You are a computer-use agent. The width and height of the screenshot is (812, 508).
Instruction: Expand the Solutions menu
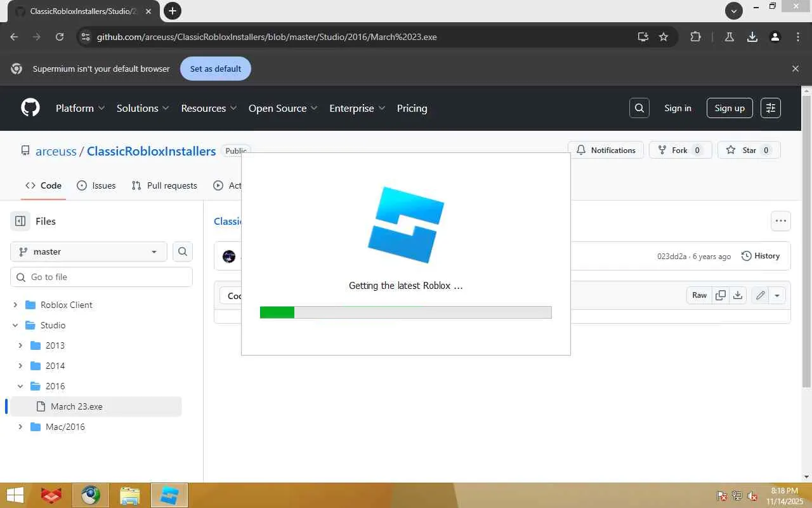[143, 108]
